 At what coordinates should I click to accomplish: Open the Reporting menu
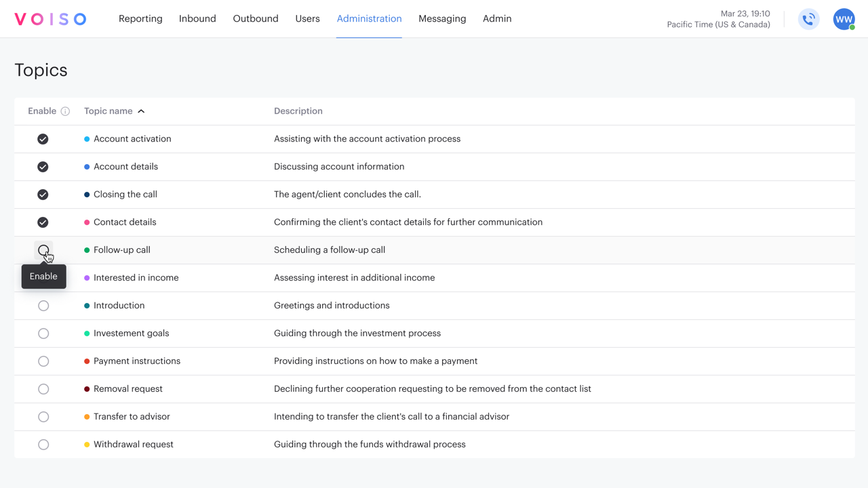pos(140,19)
